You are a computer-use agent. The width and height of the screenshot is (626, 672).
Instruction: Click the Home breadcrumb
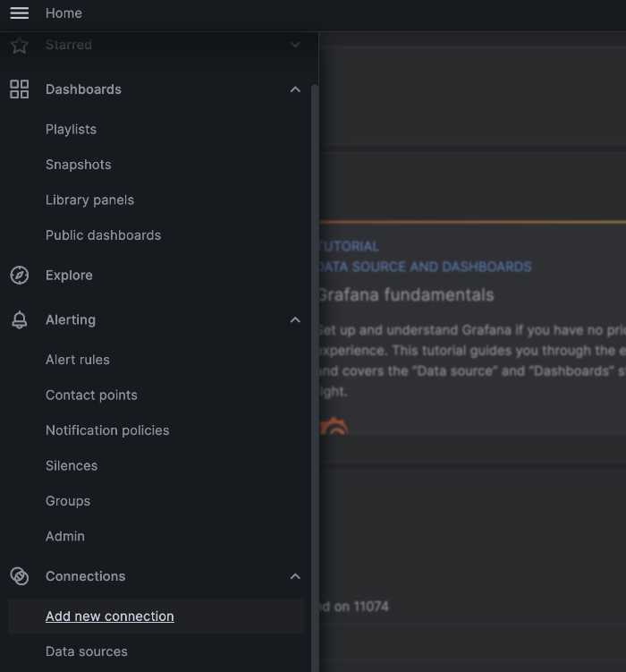[63, 13]
